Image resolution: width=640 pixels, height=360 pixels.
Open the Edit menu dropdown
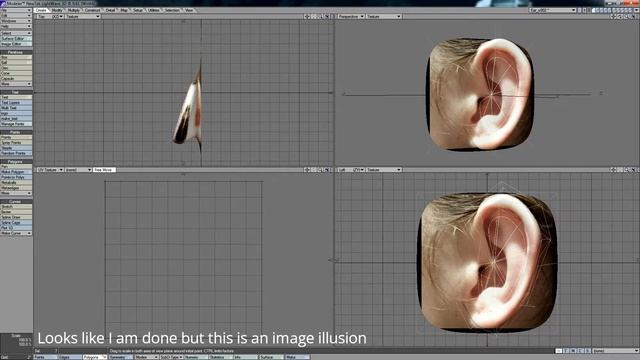[16, 16]
